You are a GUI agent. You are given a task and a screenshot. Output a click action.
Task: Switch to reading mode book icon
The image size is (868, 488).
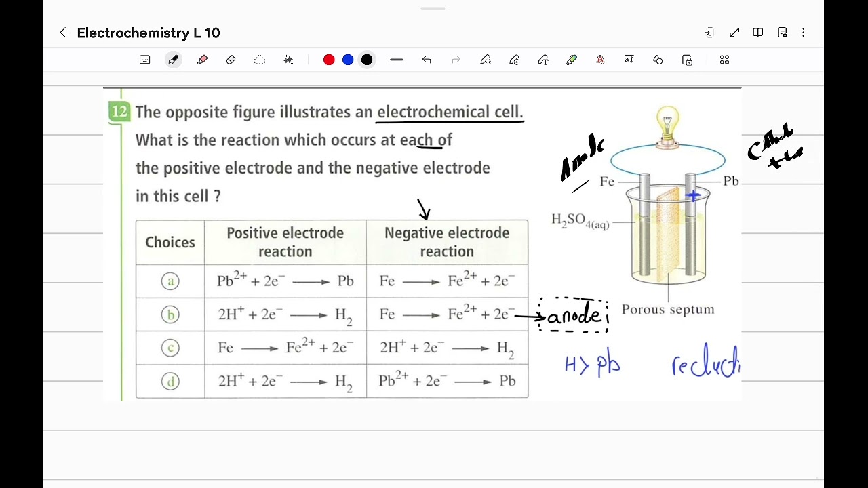point(758,33)
